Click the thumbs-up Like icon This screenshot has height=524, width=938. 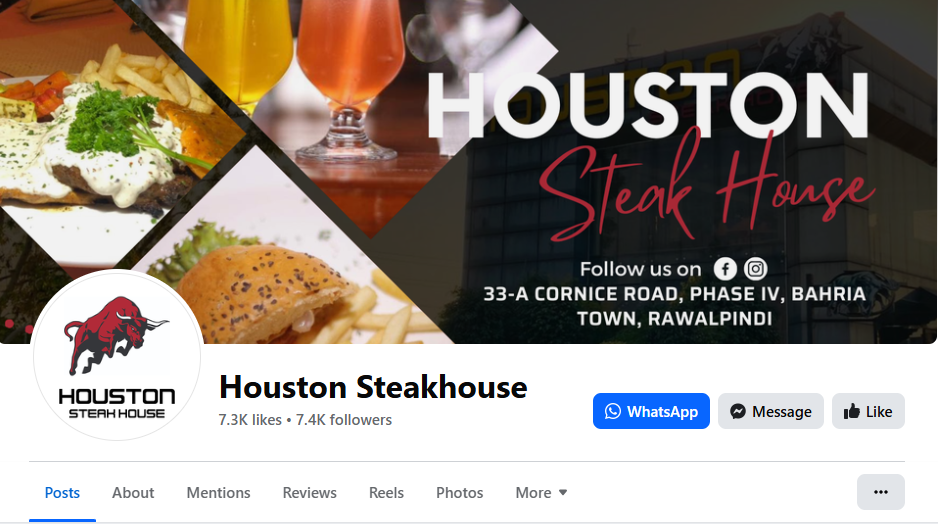(x=852, y=412)
